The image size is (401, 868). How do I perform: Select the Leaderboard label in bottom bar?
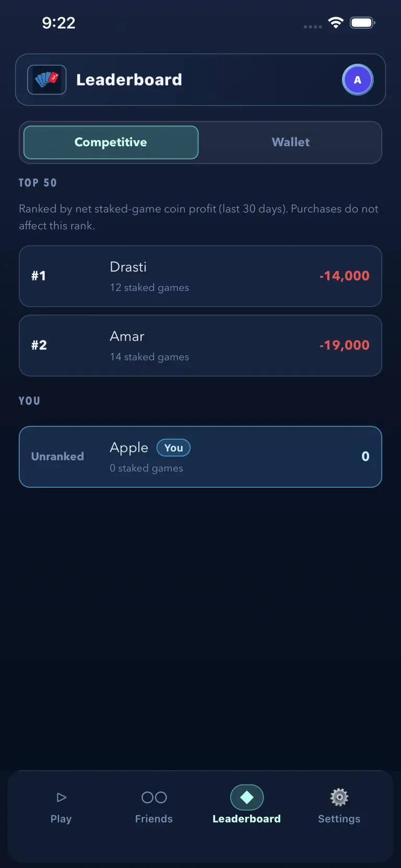[x=246, y=818]
